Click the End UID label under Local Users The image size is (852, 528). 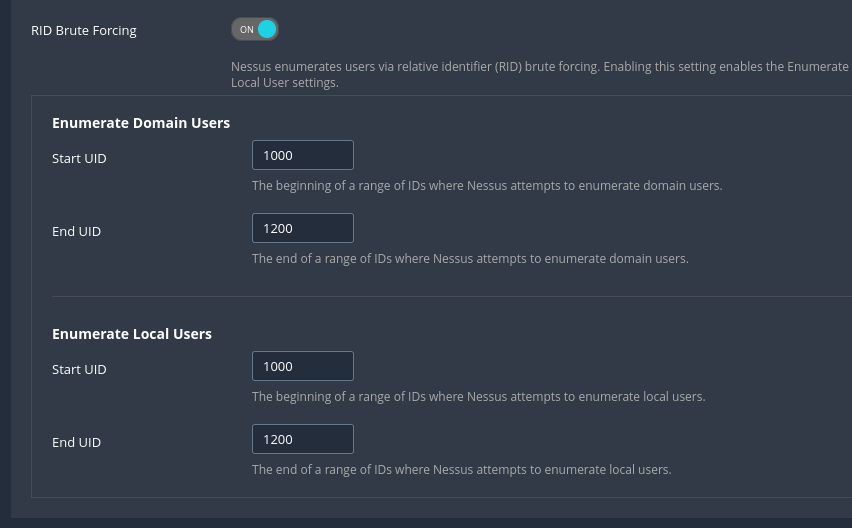click(x=76, y=442)
